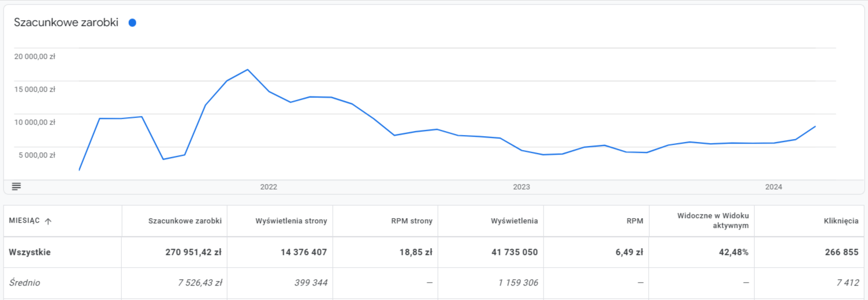Click the Wyświetlenia strony column header
Screen dimensions: 868x300
[x=291, y=221]
